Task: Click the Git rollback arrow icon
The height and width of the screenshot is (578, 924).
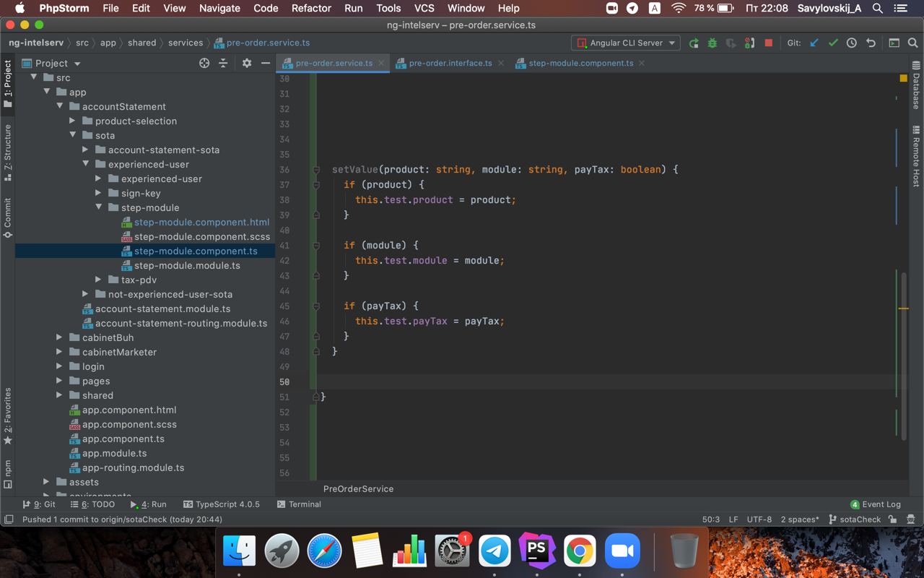Action: pos(871,43)
